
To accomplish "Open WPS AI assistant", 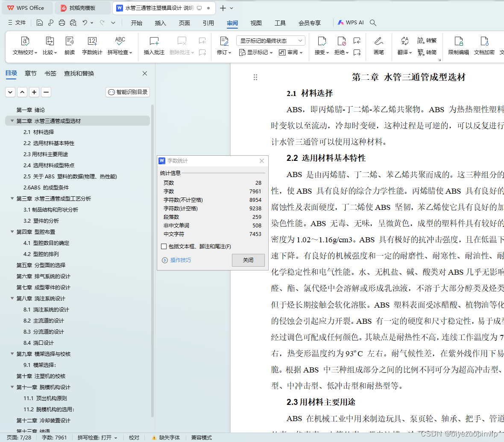I will tap(351, 23).
